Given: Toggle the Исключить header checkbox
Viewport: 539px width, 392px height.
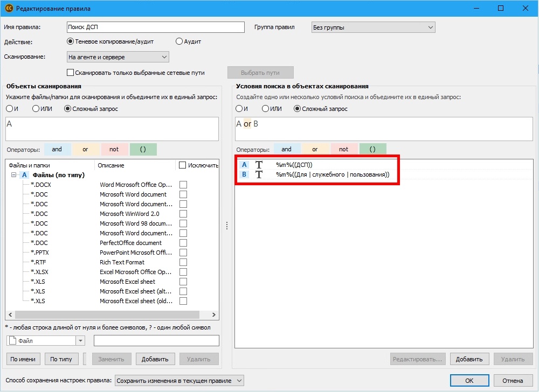Looking at the screenshot, I should [x=183, y=165].
